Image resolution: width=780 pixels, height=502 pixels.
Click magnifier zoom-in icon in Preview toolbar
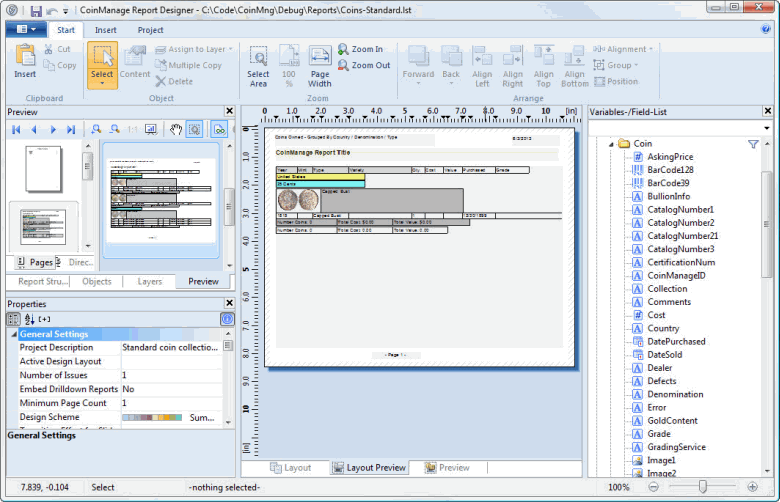point(96,129)
